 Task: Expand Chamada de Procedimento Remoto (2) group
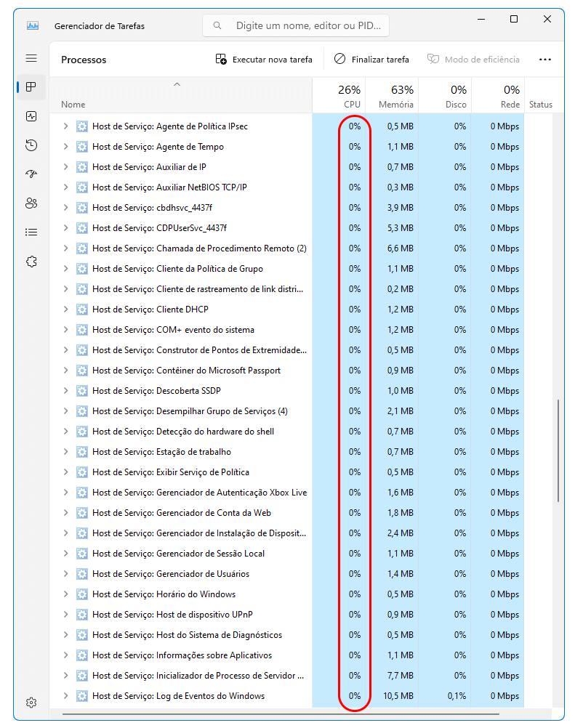click(x=65, y=248)
